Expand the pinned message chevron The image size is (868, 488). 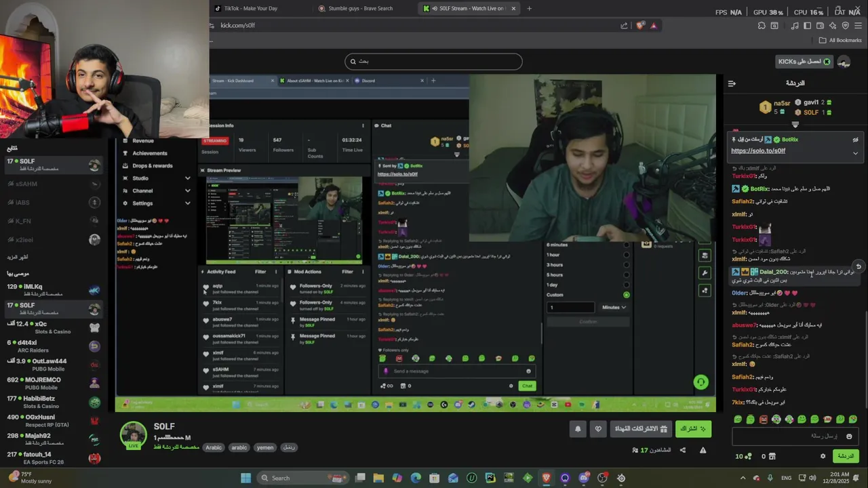[x=855, y=153]
